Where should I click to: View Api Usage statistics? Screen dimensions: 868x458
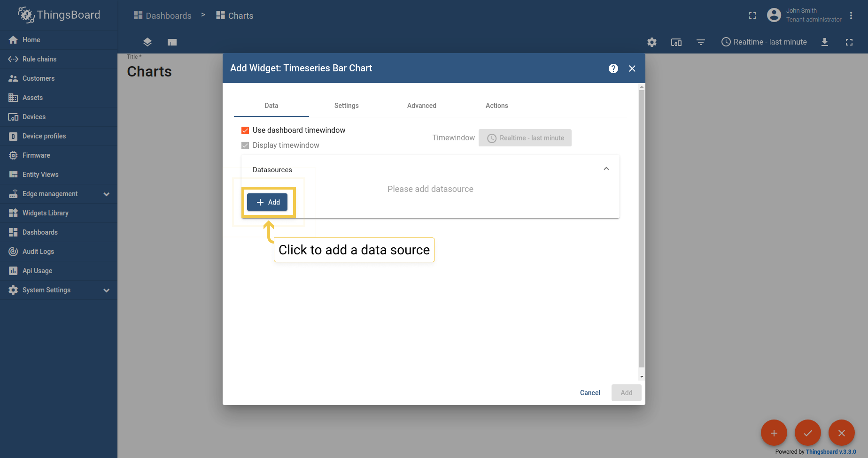pos(37,270)
